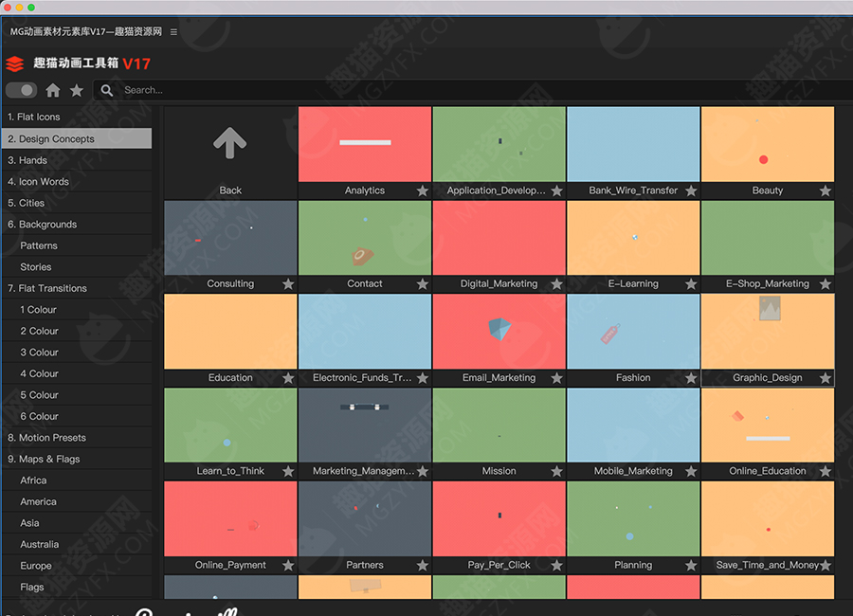853x616 pixels.
Task: Open the panel menu hamburger icon
Action: (173, 32)
